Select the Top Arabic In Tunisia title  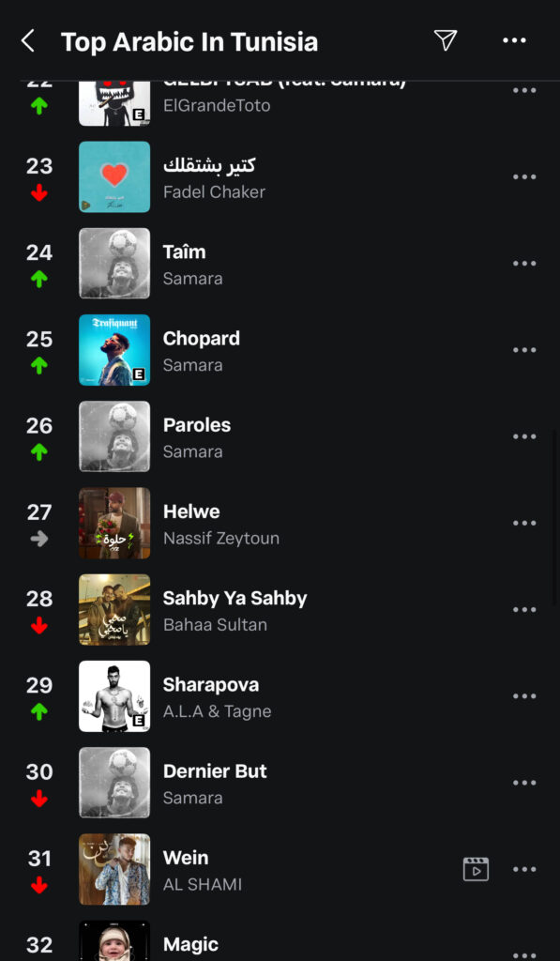point(189,41)
